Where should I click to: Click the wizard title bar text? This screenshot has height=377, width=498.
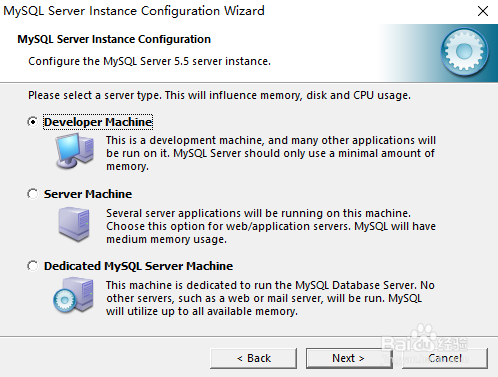[x=134, y=11]
